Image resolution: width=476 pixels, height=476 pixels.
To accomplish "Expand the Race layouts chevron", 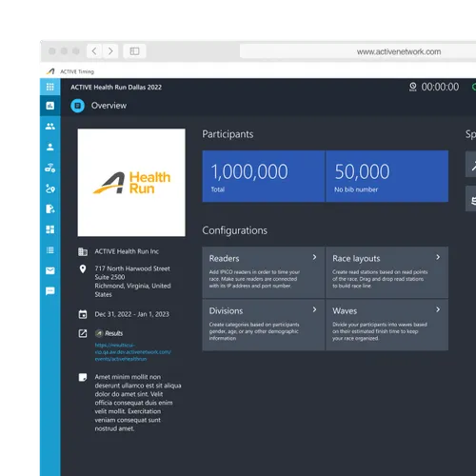I will [438, 257].
